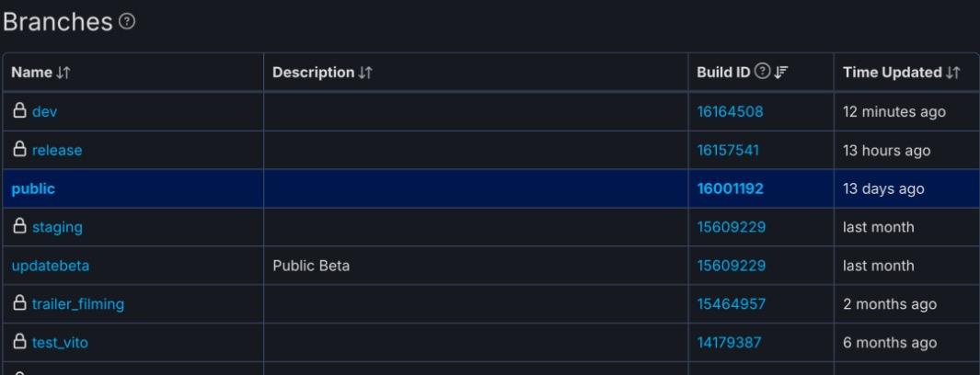Click the help icon next to Build ID

pos(762,73)
